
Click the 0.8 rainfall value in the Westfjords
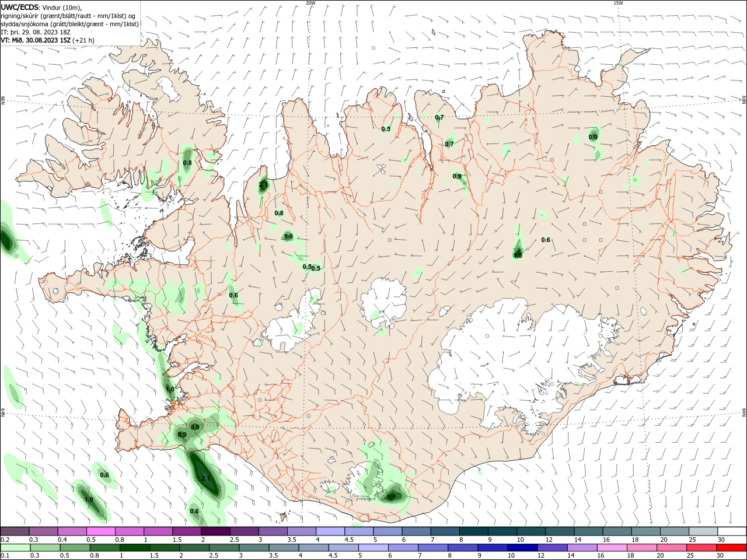187,163
